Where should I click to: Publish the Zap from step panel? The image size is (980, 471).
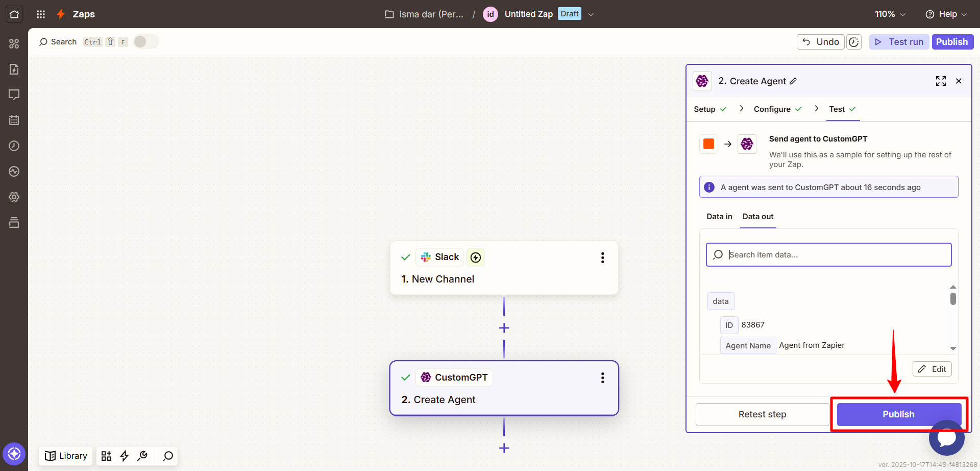899,414
